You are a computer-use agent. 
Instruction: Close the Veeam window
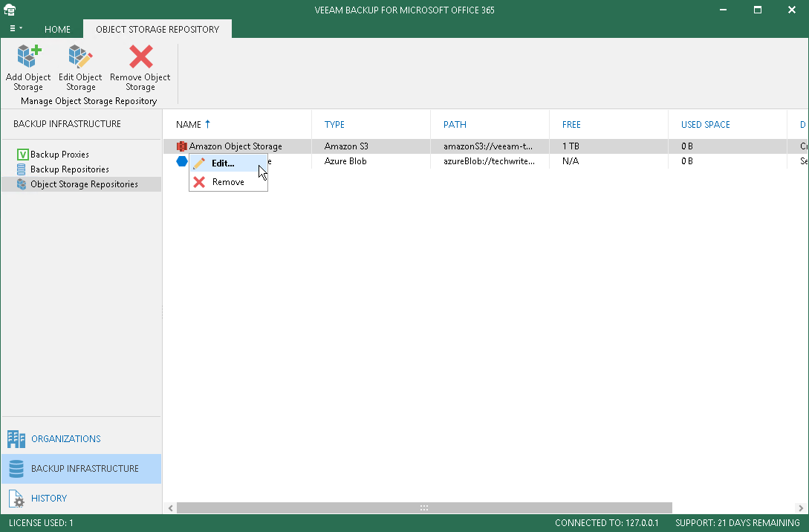coord(791,10)
